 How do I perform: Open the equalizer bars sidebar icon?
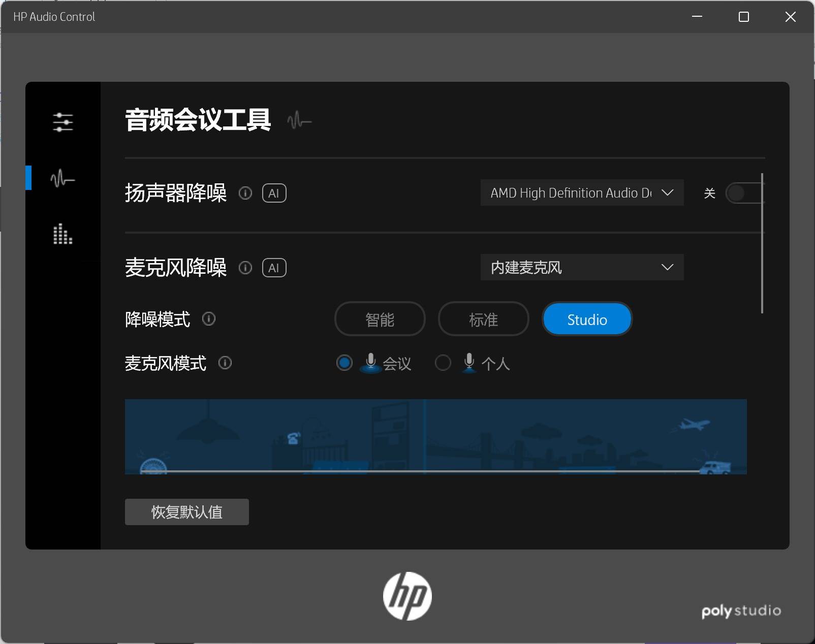click(x=62, y=234)
